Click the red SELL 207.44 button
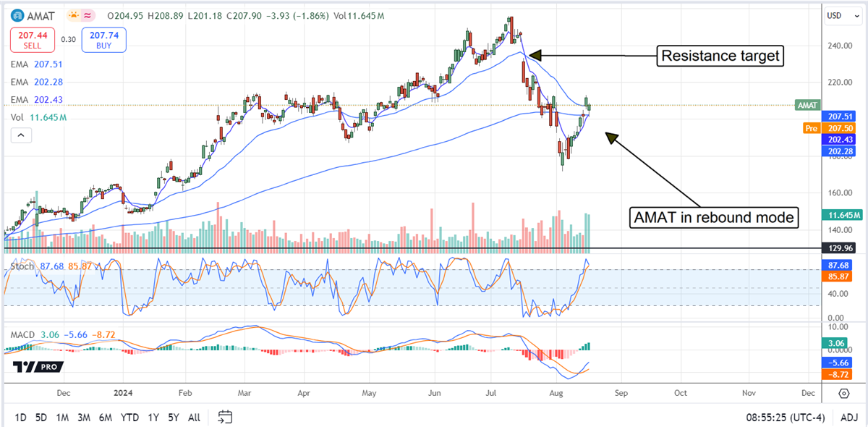Screen dimensions: 868x427 tap(31, 39)
